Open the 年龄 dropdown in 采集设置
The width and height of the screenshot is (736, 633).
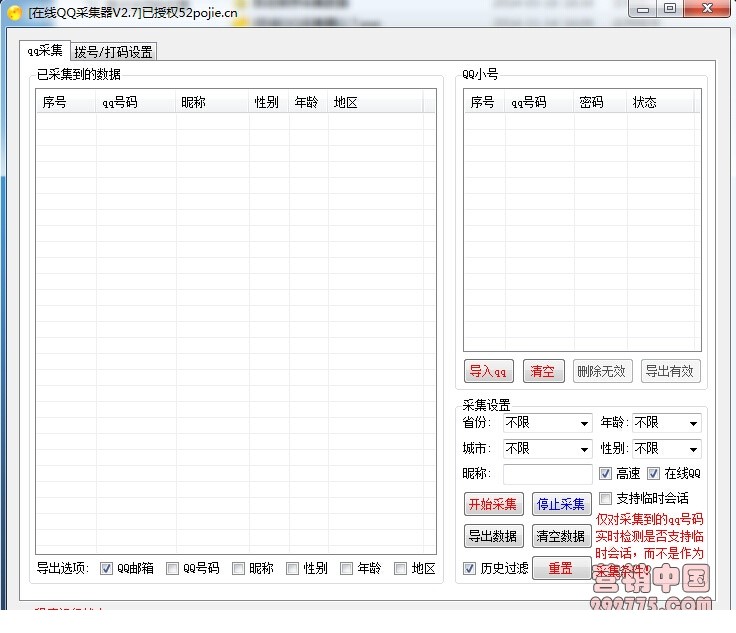[667, 423]
